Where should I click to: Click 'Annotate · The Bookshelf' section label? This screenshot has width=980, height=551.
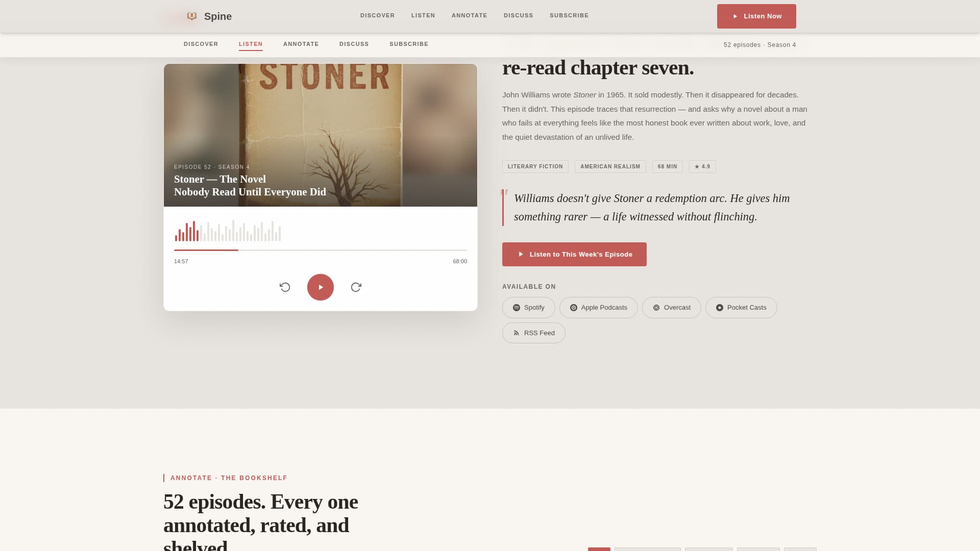[229, 478]
